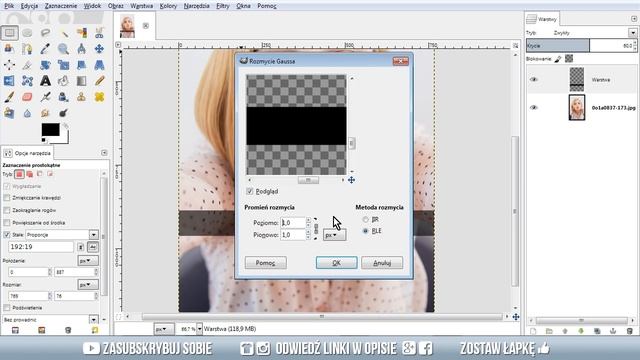Select the Text tool
Viewport: 640px width, 360px height.
pos(45,81)
